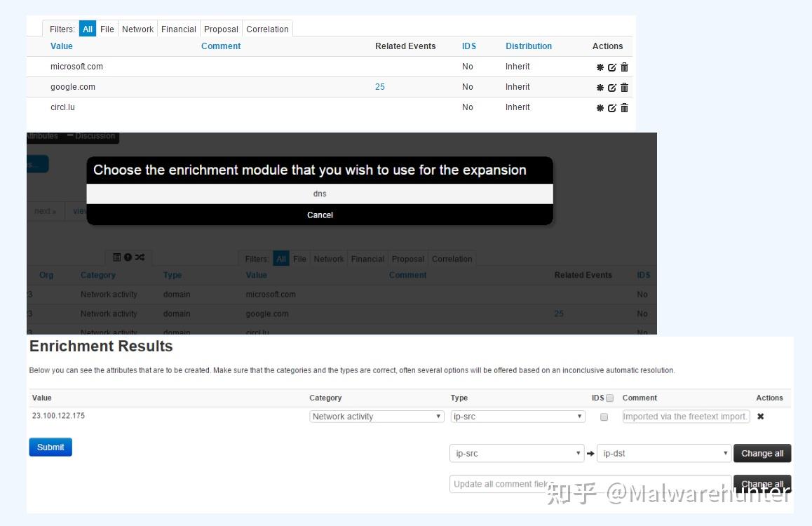
Task: Submit the enrichment results
Action: [x=50, y=447]
